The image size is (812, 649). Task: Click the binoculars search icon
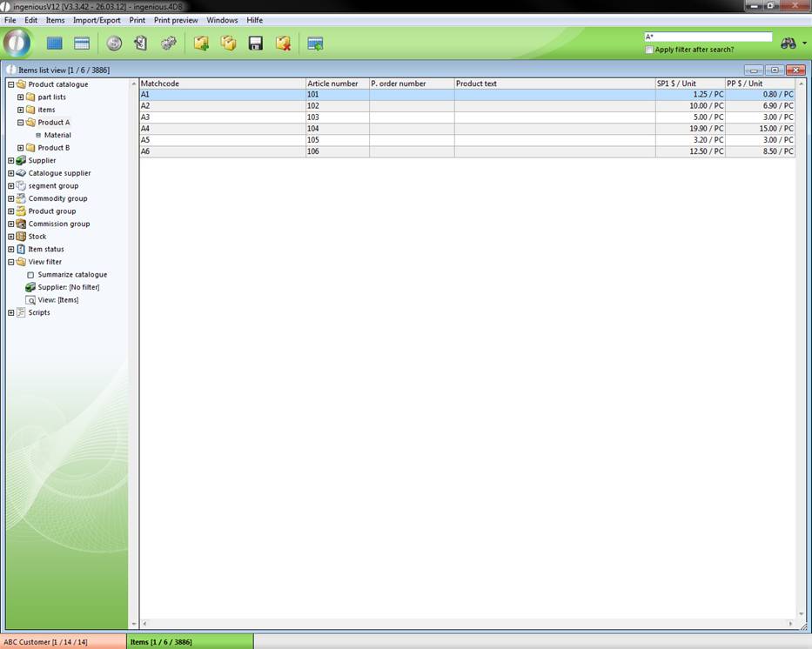coord(789,43)
